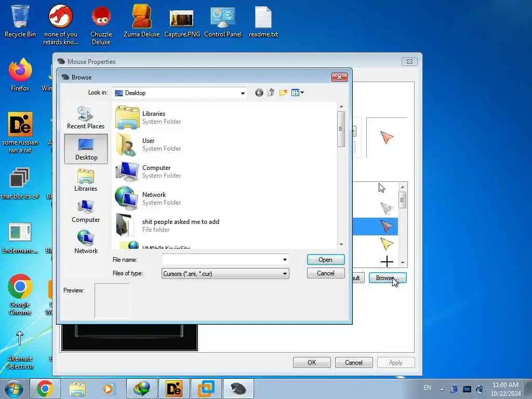The image size is (532, 399).
Task: Expand the File name history dropdown
Action: tap(285, 260)
